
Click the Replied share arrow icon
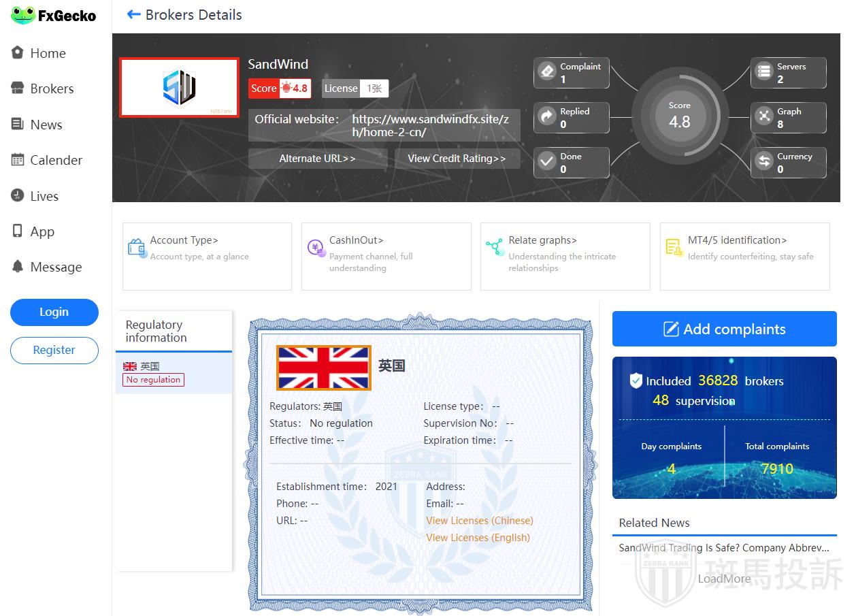click(547, 117)
